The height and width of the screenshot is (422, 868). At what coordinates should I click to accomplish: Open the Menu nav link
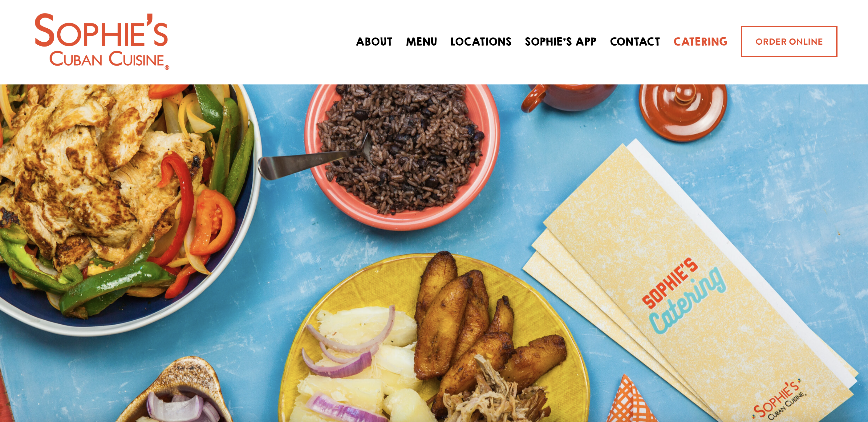click(422, 42)
